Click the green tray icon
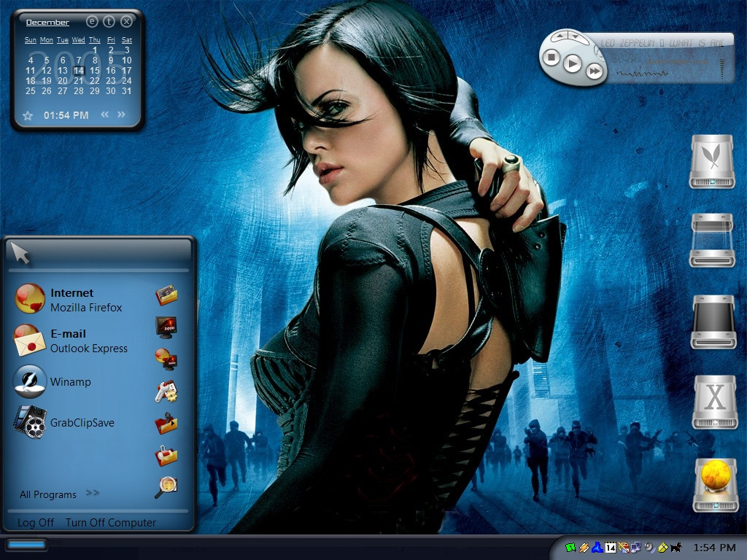Screen dimensions: 747x560 click(570, 548)
